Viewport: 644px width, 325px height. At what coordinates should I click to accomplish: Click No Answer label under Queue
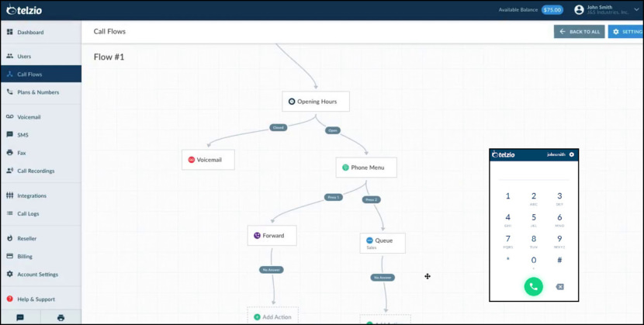tap(383, 278)
